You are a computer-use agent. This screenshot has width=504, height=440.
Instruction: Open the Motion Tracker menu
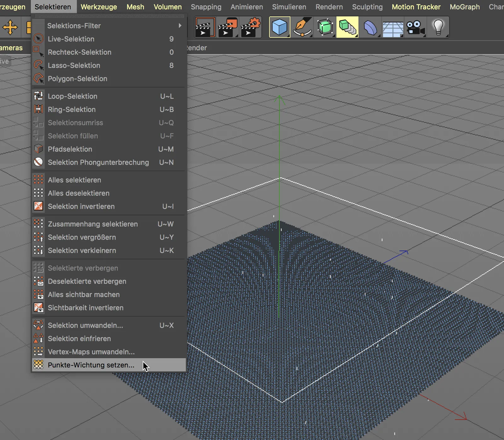pos(416,7)
